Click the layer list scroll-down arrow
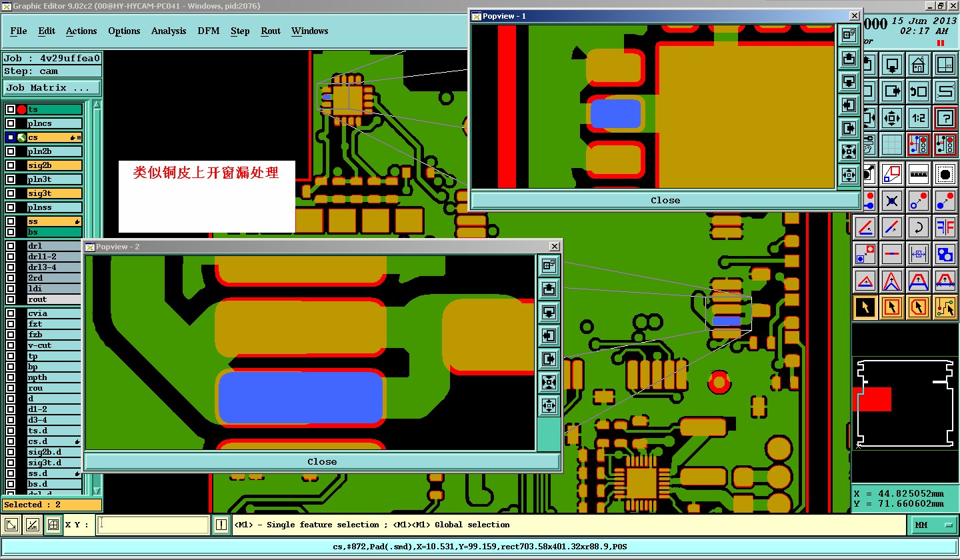Screen dimensions: 960x560 click(x=97, y=491)
